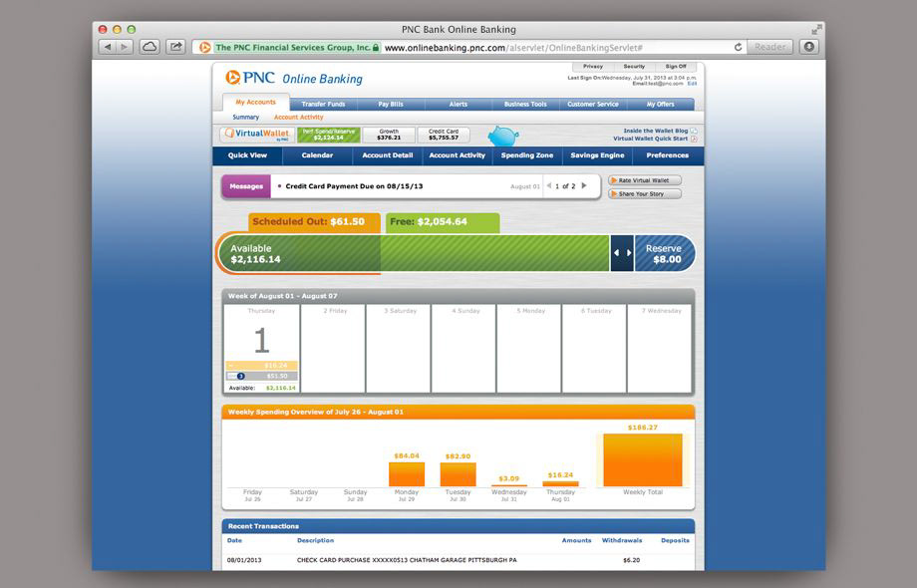This screenshot has height=588, width=917.
Task: Open the Virtual Wallet Quick Start link
Action: [x=650, y=140]
